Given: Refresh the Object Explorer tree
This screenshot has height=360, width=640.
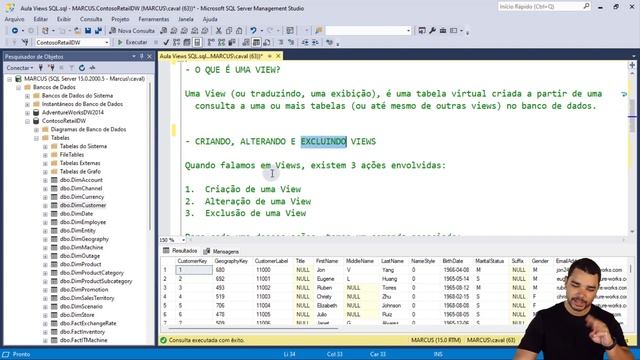Looking at the screenshot, I should pyautogui.click(x=82, y=68).
